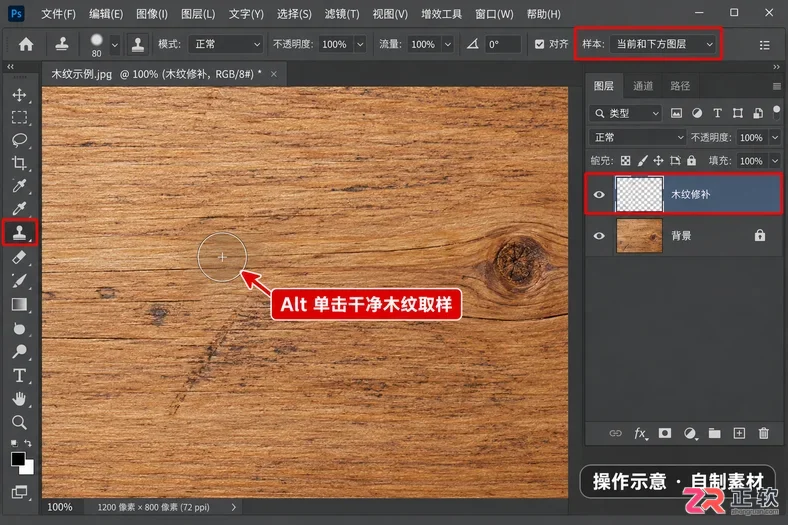Screen dimensions: 788x525
Task: Collapse the left toolbar with arrows
Action: point(11,66)
